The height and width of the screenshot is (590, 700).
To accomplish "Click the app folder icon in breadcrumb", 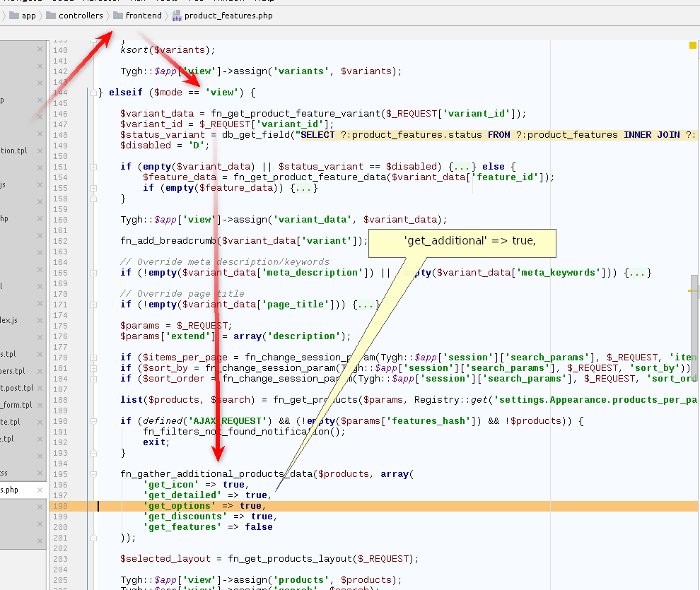I will (x=14, y=16).
